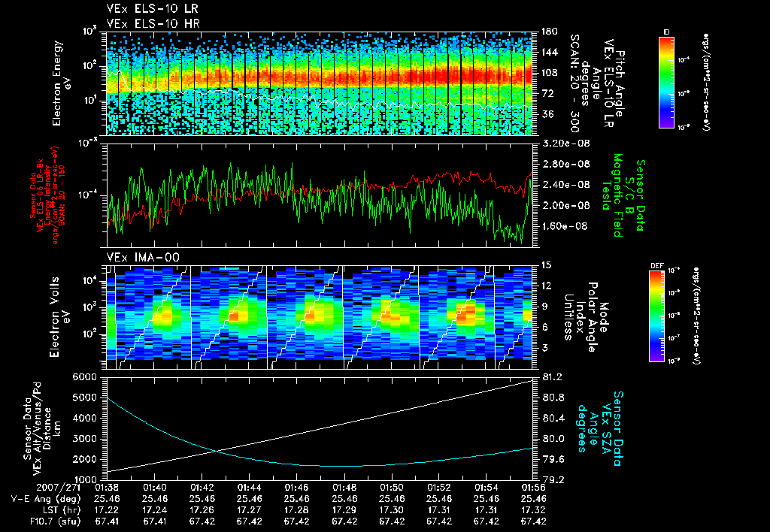Click the pitch angle tick value 144

click(550, 52)
